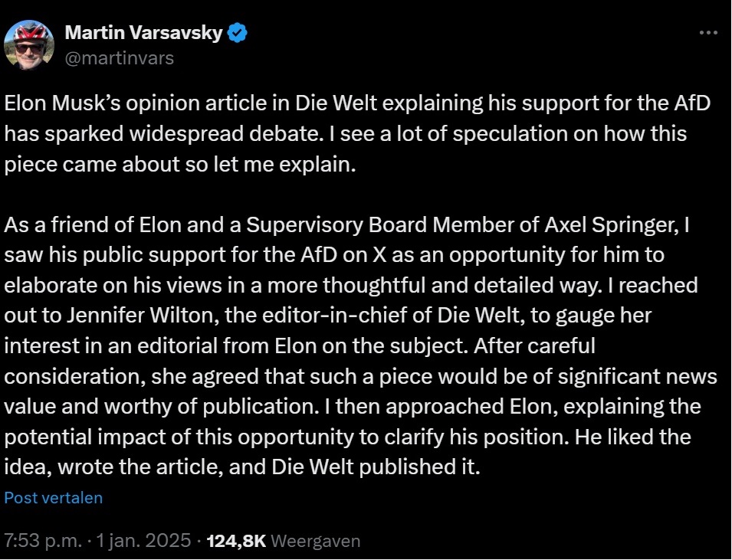Click "piece came about so let me explain"
Screen dimensions: 732x560
tap(179, 164)
